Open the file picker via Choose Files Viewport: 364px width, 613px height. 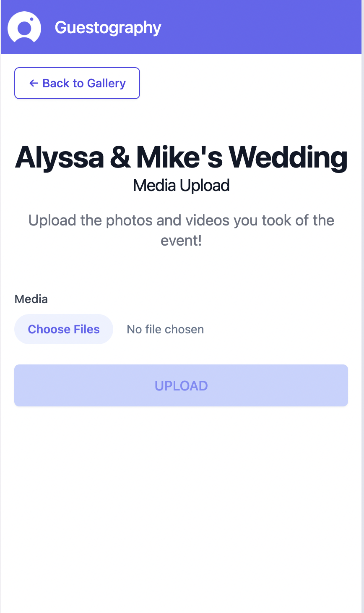point(63,329)
